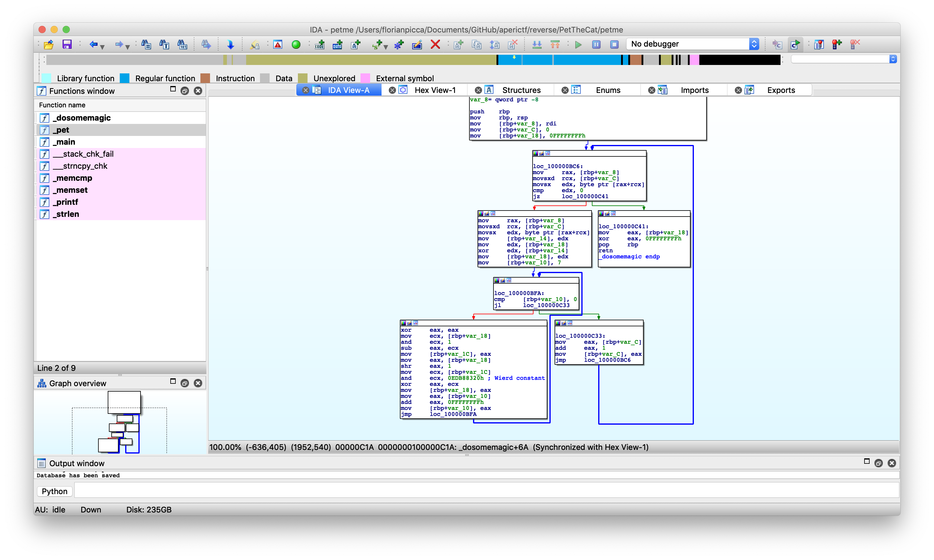Image resolution: width=934 pixels, height=560 pixels.
Task: Click the Regular function blue swatch
Action: [x=125, y=78]
